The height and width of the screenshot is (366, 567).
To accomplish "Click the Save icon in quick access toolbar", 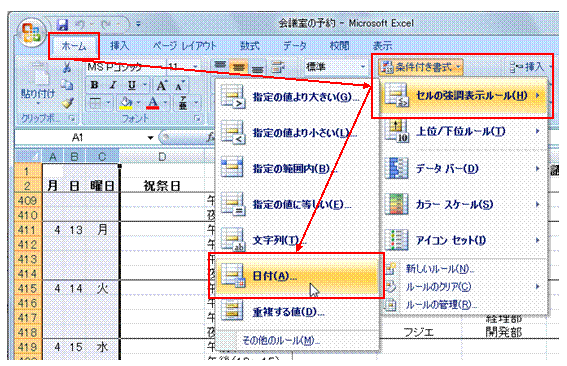I will coord(62,24).
